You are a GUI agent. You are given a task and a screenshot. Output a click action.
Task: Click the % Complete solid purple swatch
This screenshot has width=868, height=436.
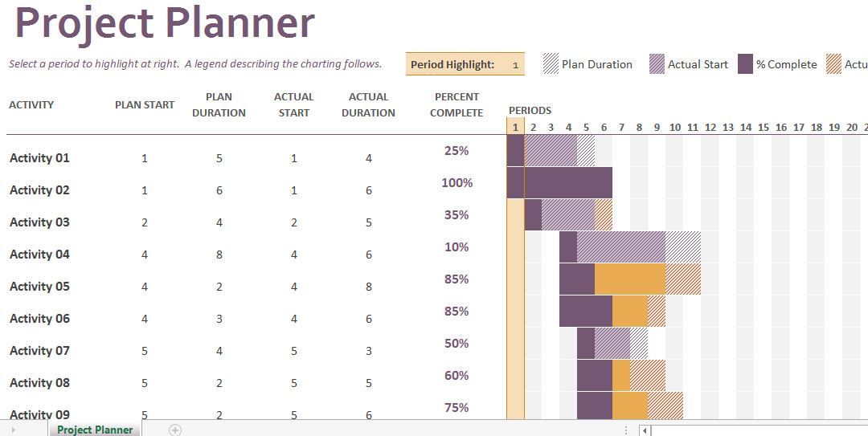coord(745,64)
